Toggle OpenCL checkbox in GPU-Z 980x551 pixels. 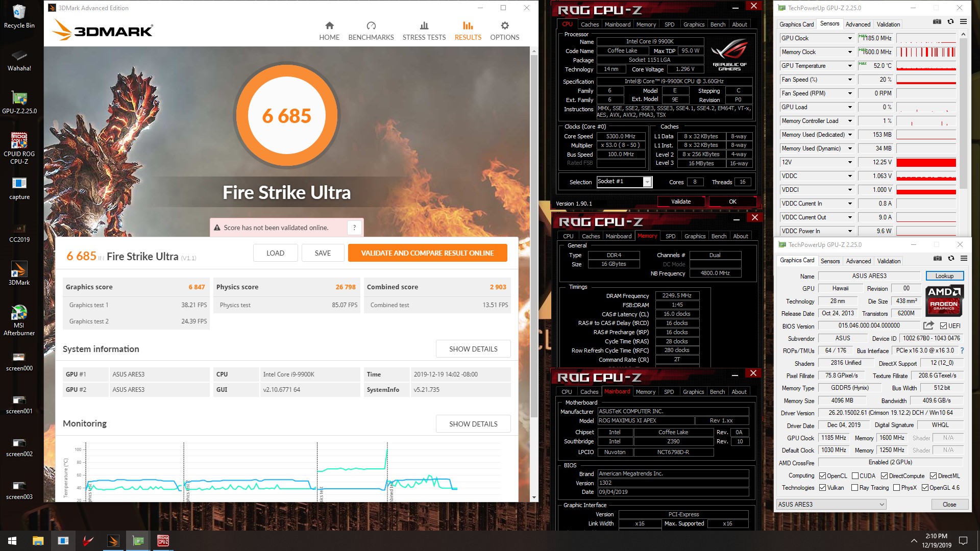(822, 475)
